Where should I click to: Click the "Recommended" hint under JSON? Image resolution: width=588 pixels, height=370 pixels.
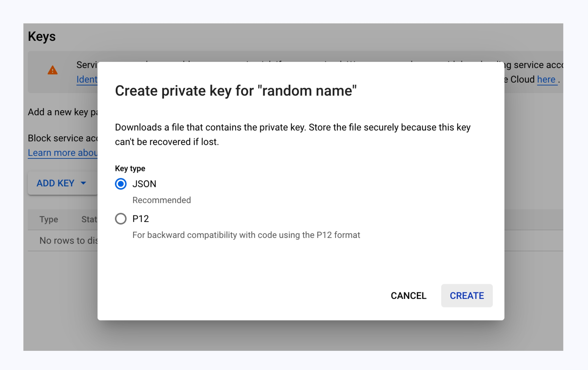[161, 200]
